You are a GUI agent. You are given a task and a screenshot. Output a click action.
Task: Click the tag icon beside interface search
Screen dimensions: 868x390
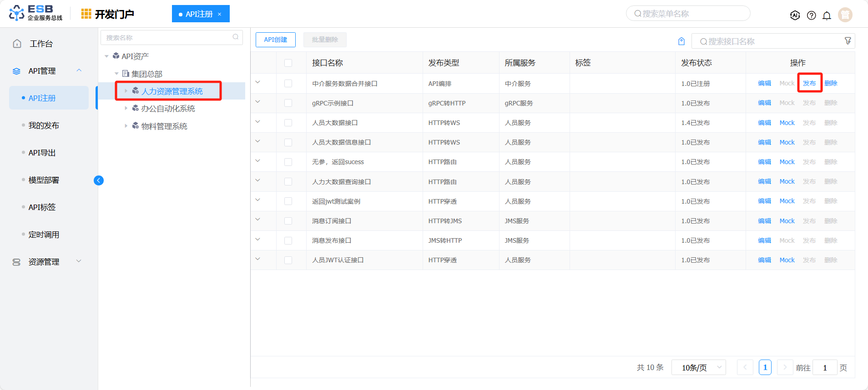(681, 41)
